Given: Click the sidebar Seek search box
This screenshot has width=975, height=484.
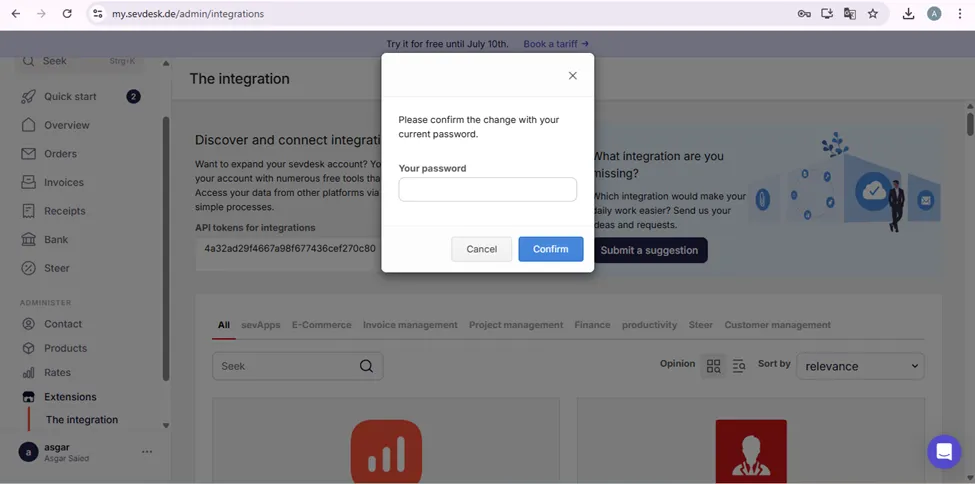Looking at the screenshot, I should coord(79,61).
